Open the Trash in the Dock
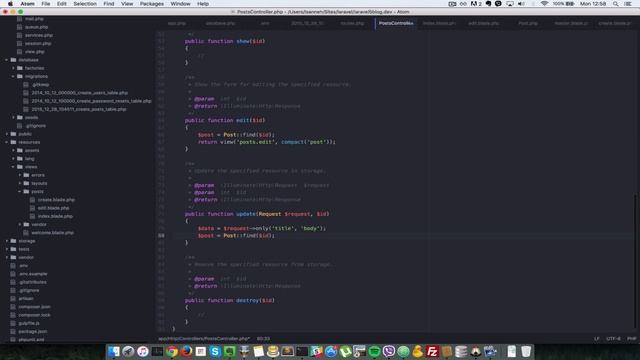 526,351
